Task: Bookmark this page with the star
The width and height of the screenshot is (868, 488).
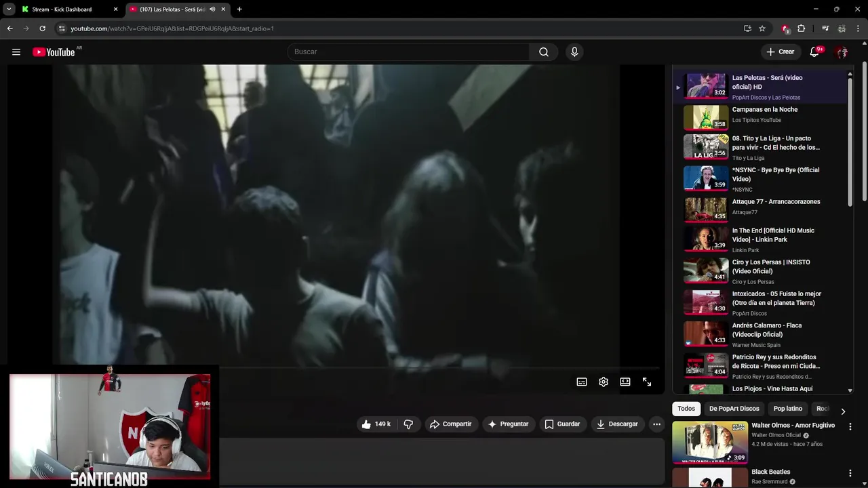Action: [x=762, y=28]
